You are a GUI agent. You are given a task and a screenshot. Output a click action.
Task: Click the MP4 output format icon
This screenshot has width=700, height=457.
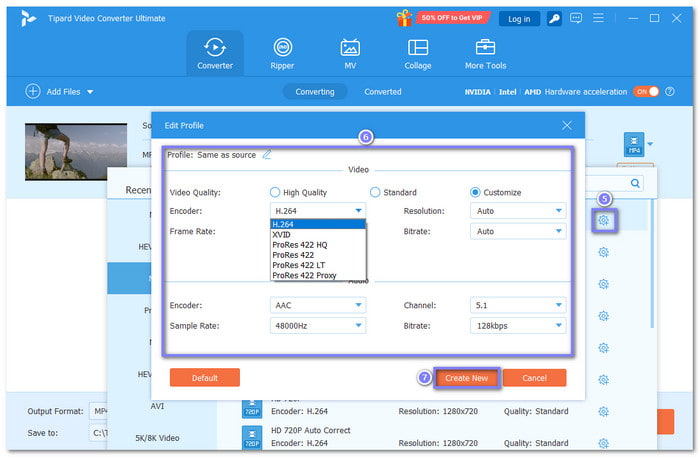pyautogui.click(x=634, y=145)
